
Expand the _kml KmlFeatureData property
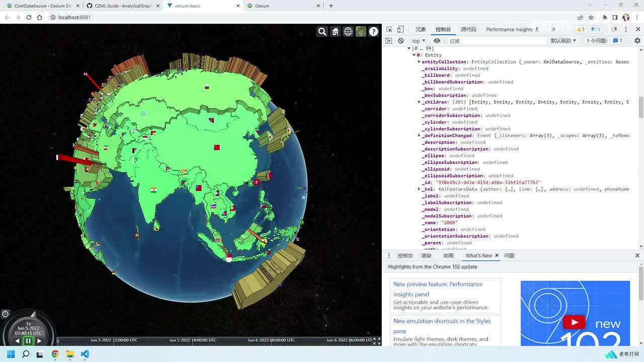click(x=419, y=189)
